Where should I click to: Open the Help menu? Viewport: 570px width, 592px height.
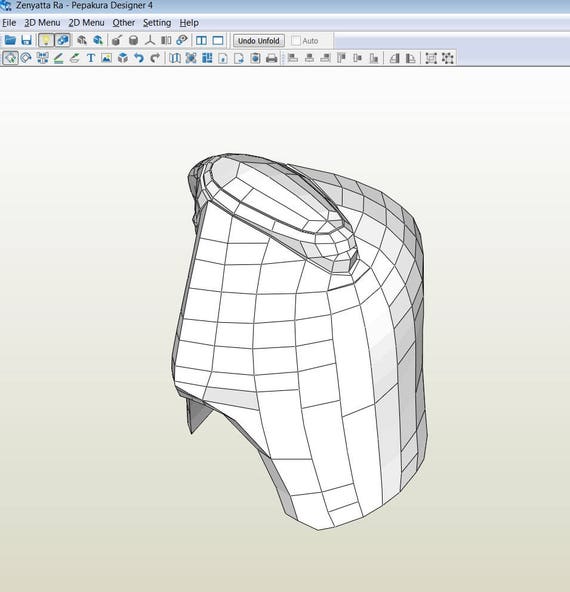189,23
